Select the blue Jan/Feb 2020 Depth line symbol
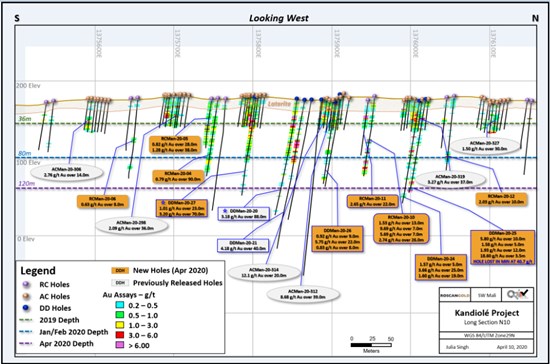 pos(26,332)
